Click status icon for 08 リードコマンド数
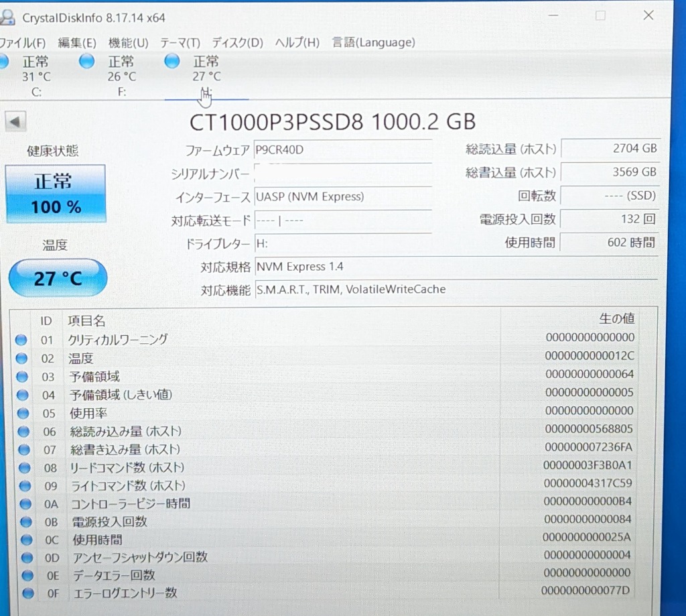The height and width of the screenshot is (616, 686). 25,468
